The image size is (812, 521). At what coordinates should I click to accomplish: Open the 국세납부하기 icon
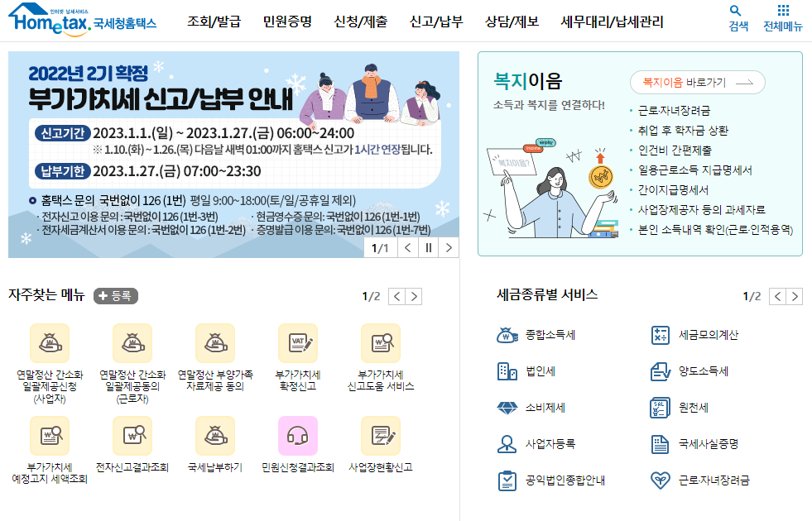[x=216, y=435]
